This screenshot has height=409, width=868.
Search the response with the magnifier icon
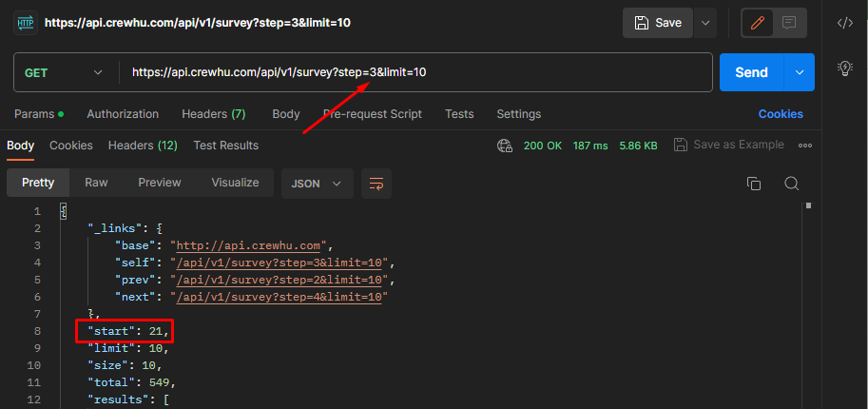[792, 184]
